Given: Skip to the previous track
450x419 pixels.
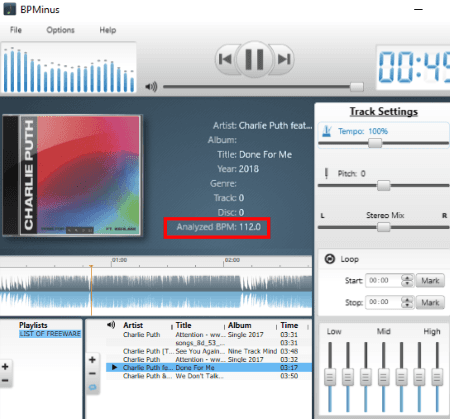Looking at the screenshot, I should click(x=226, y=59).
